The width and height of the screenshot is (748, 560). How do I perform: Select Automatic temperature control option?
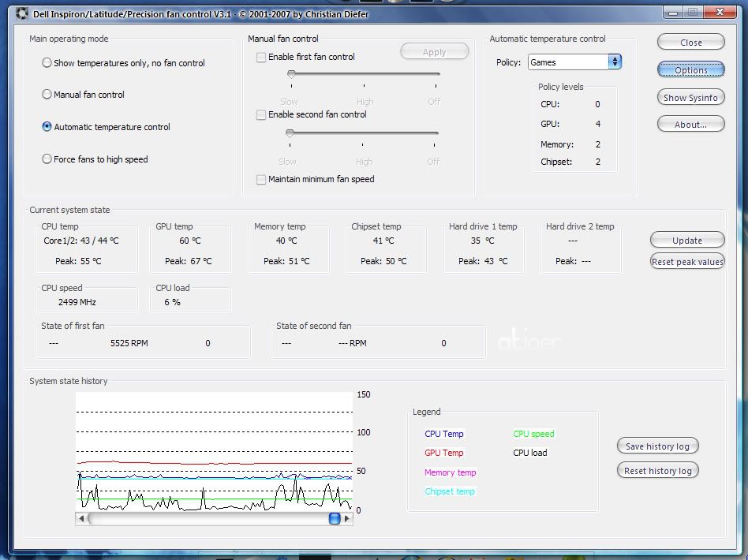coord(47,127)
